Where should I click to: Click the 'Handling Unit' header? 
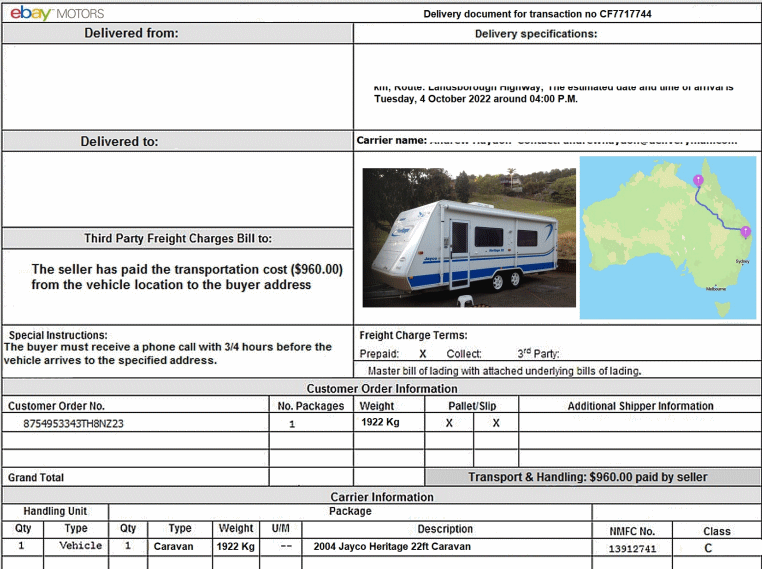[55, 511]
